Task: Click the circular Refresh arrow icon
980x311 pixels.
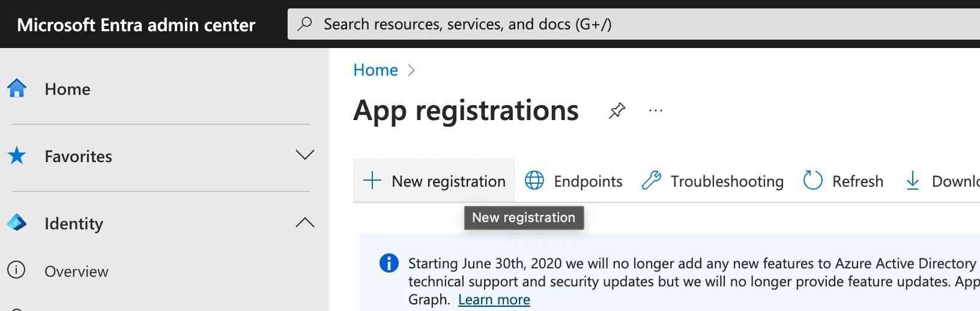Action: [x=812, y=180]
